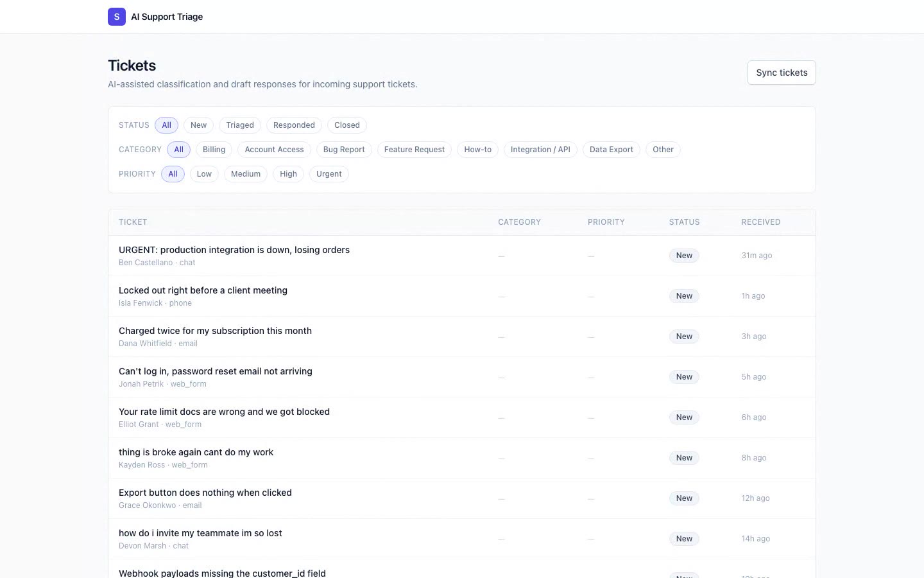Click the TICKET column header
The width and height of the screenshot is (924, 578).
[133, 222]
